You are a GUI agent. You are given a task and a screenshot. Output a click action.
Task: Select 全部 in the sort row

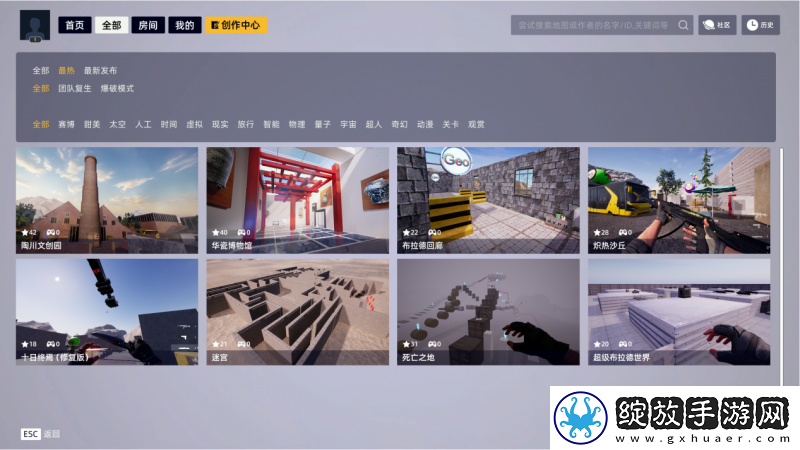coord(41,70)
